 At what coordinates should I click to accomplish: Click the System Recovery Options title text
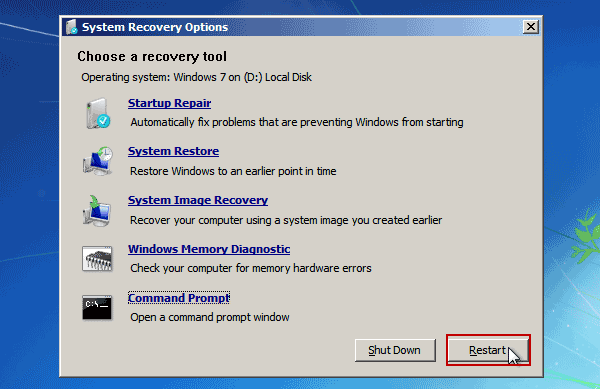[x=155, y=27]
